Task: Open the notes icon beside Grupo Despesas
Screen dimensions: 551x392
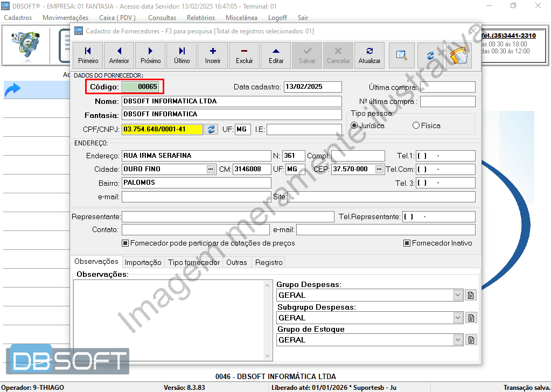Action: 471,295
